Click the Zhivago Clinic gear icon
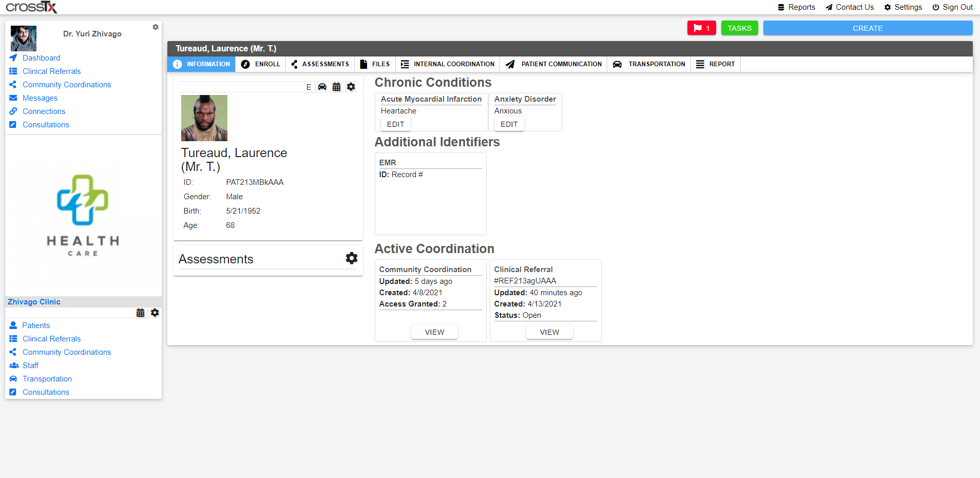980x478 pixels. [155, 313]
